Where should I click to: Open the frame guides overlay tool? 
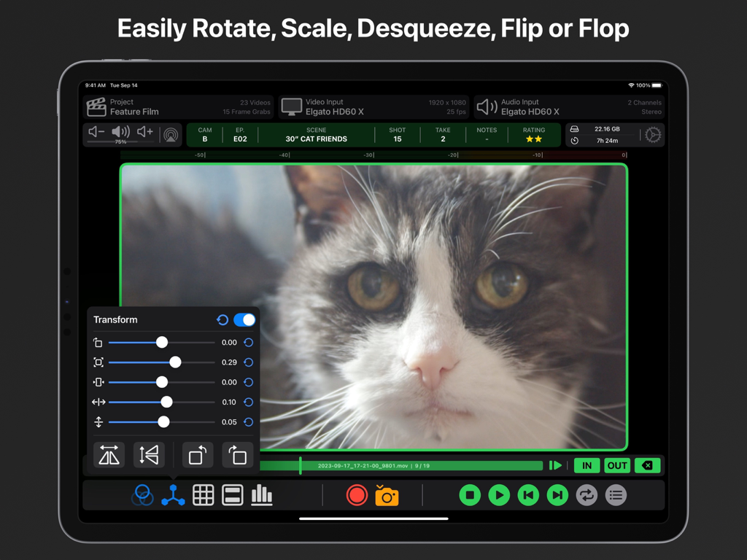[232, 495]
